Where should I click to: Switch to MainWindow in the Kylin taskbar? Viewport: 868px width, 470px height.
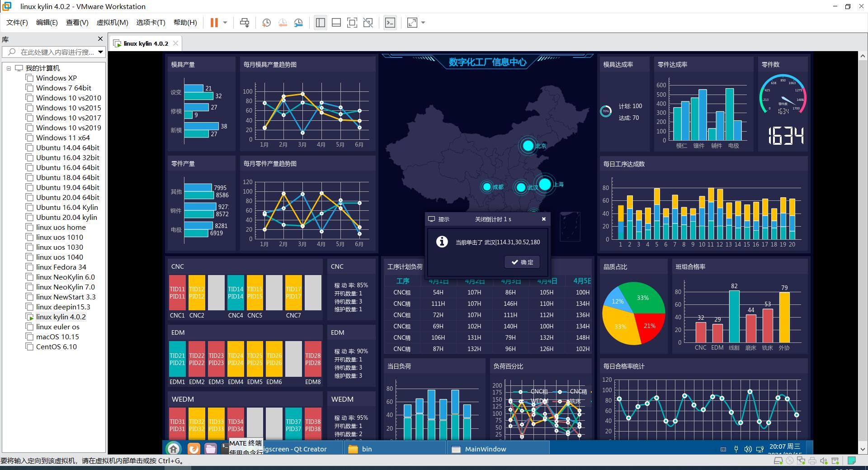(x=485, y=449)
